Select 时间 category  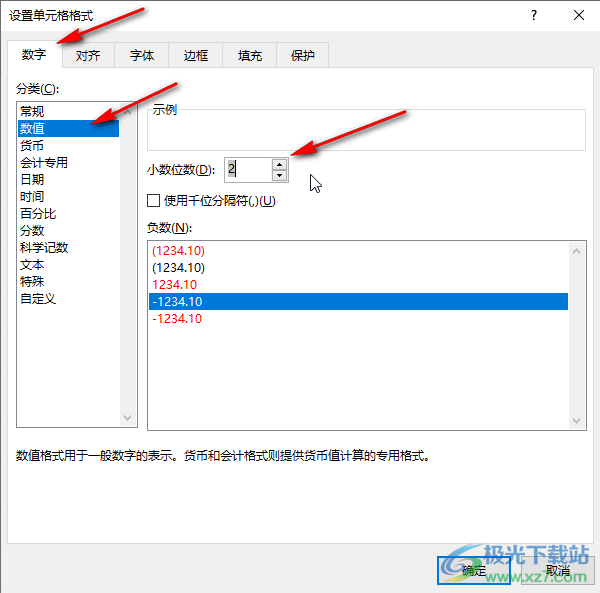pos(68,197)
